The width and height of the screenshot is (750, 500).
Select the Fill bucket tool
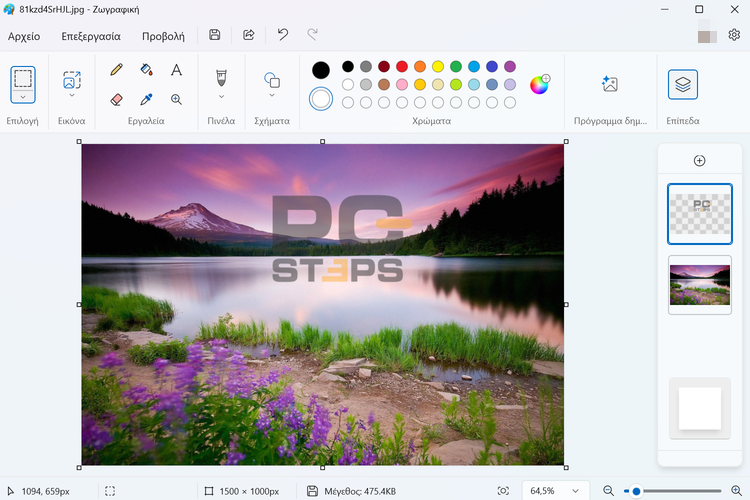[x=146, y=70]
